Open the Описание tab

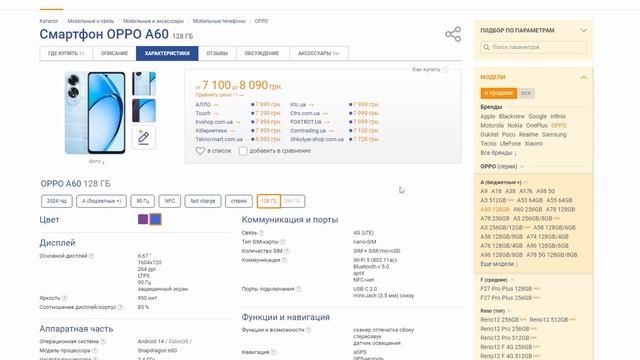click(x=114, y=53)
